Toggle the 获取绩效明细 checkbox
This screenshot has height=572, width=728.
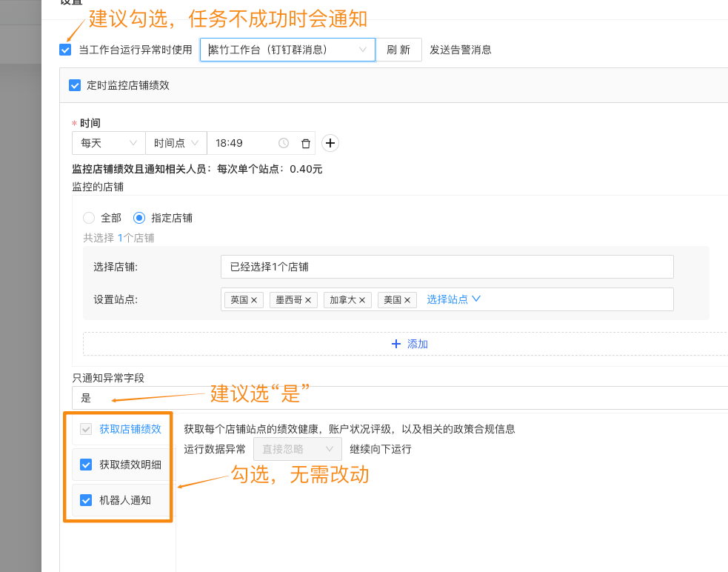pos(86,465)
